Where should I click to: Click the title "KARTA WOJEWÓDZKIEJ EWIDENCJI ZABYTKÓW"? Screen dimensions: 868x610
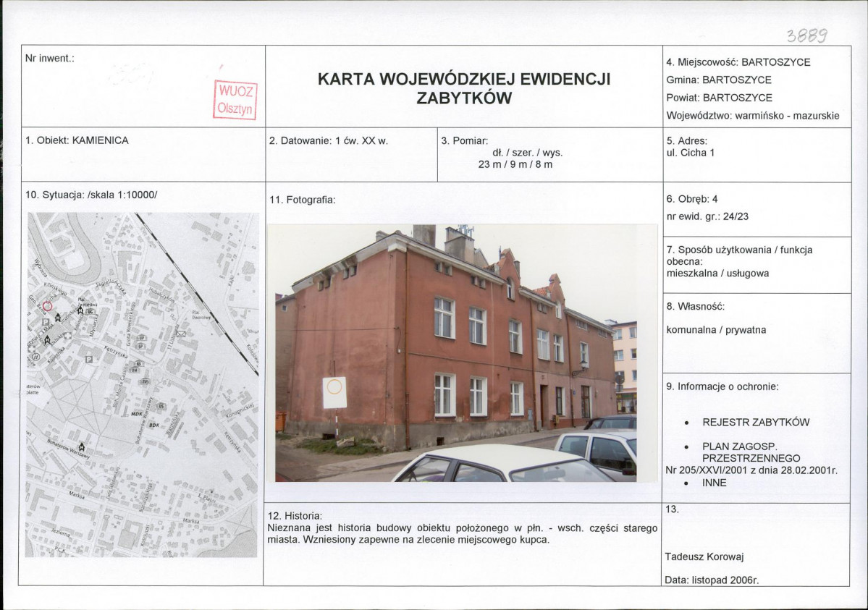[x=464, y=88]
